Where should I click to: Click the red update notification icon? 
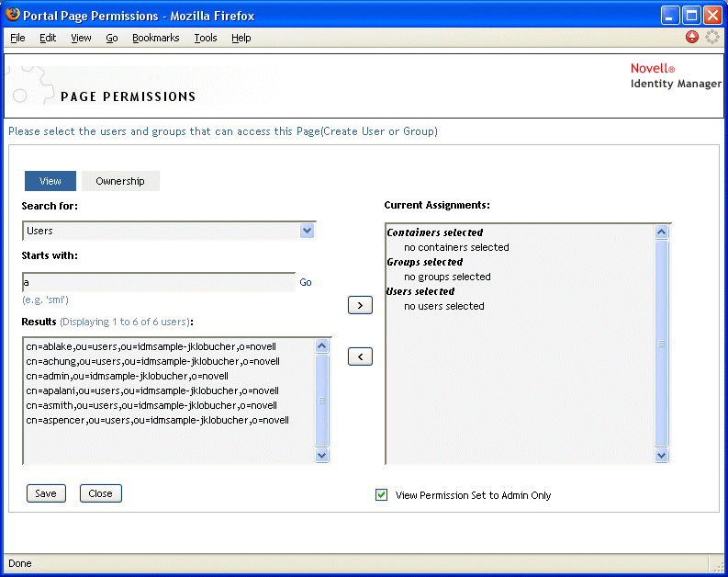coord(692,37)
